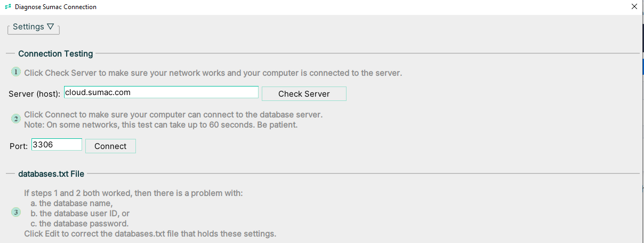The width and height of the screenshot is (644, 243).
Task: Focus the Port number field
Action: click(x=57, y=145)
